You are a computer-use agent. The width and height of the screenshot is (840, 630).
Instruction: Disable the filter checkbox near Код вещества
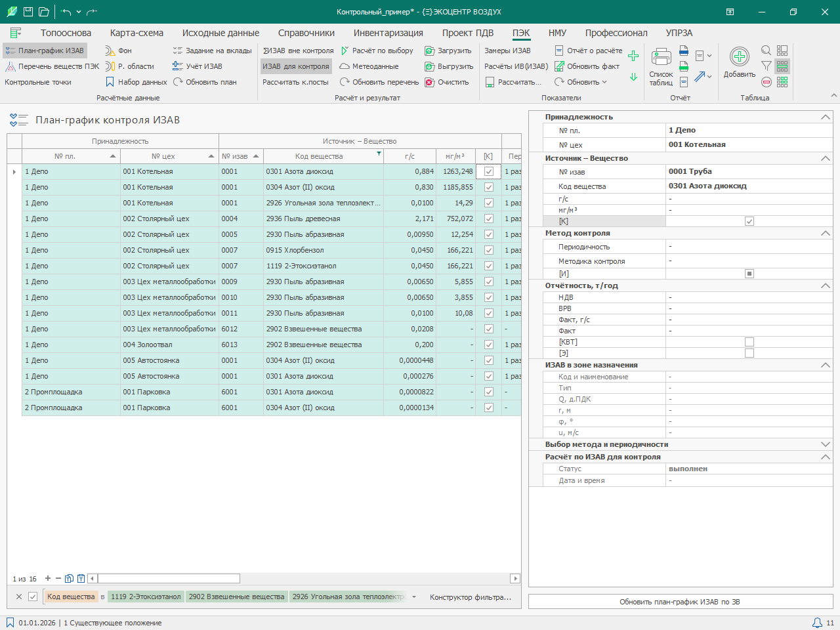[x=33, y=597]
